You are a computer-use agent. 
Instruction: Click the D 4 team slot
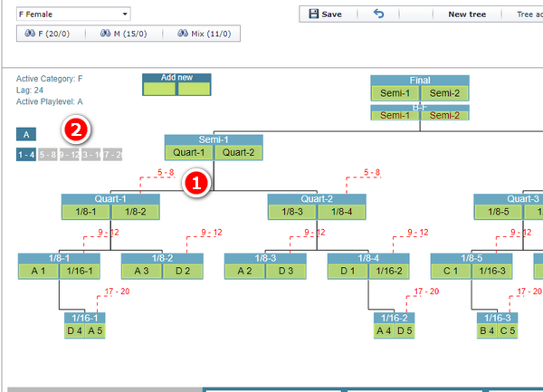point(75,330)
